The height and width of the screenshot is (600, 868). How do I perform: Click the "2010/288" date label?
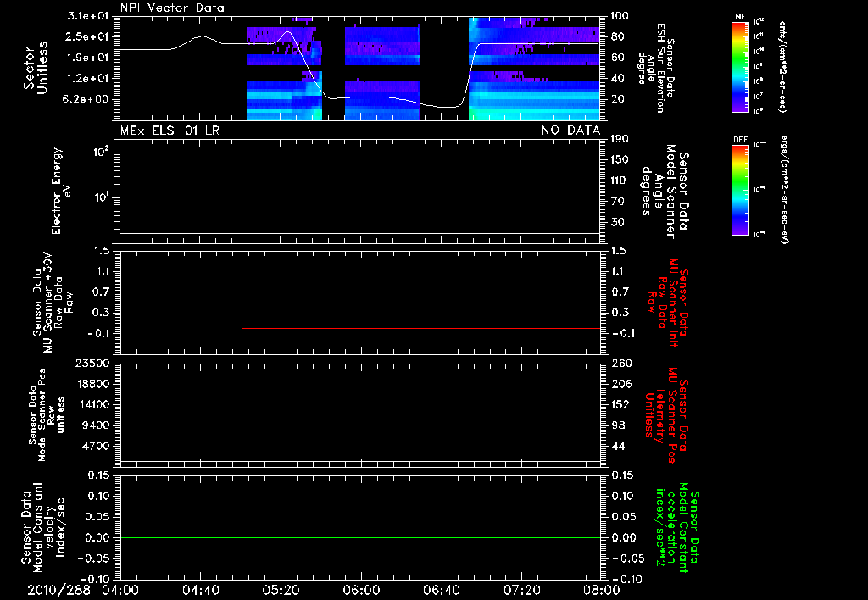tap(58, 590)
